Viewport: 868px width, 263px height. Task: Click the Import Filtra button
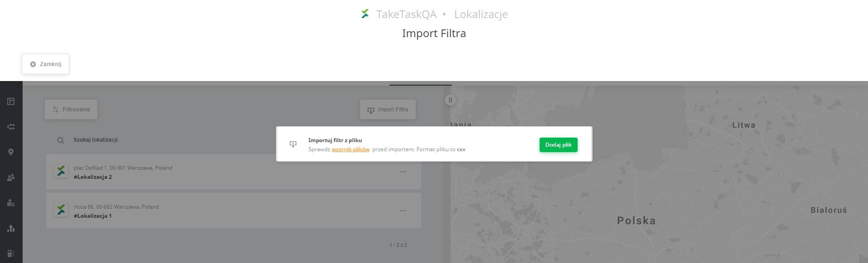[x=388, y=110]
